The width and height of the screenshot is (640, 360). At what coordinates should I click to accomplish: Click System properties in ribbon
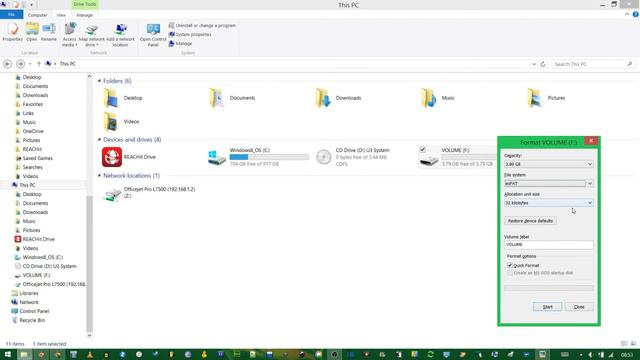[x=190, y=34]
